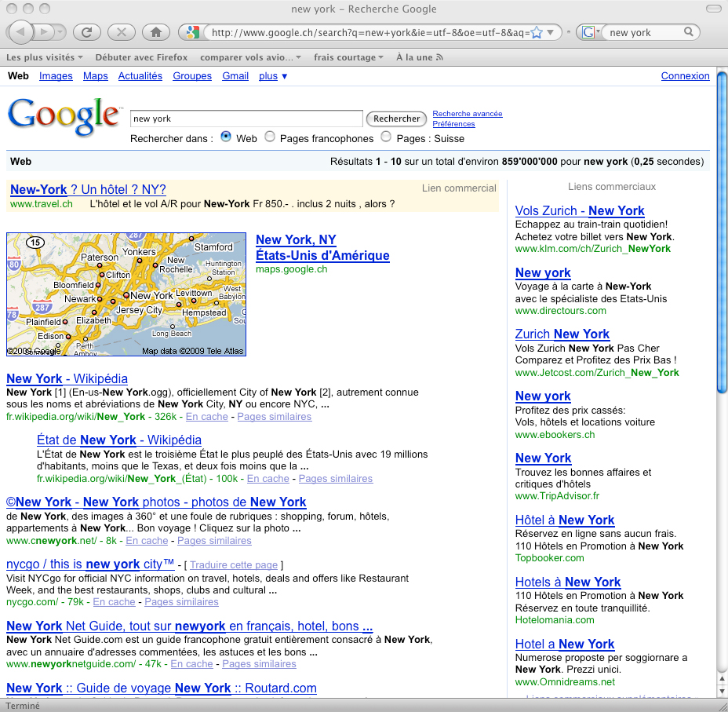Open Débuter avec Firefox bookmark

click(x=141, y=57)
